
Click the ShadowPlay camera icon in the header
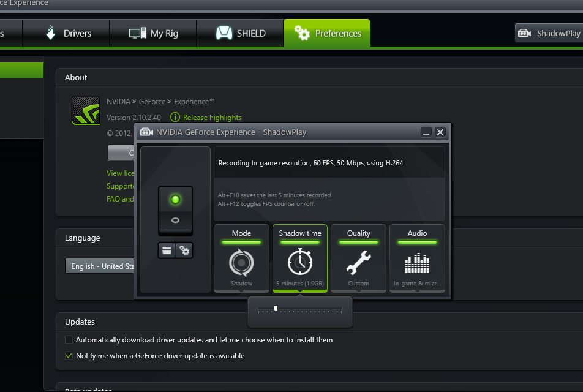click(525, 33)
